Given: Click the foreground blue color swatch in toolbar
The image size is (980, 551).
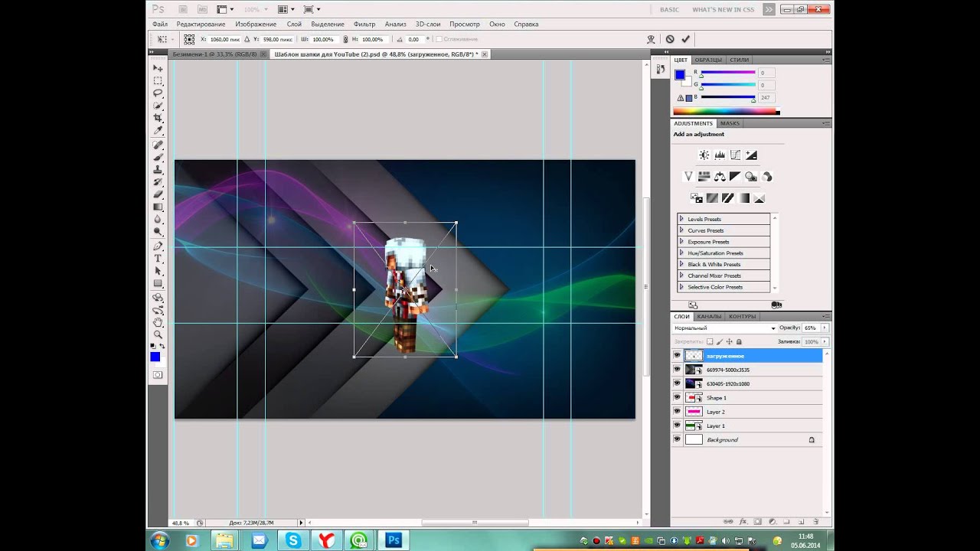Looking at the screenshot, I should [x=155, y=357].
